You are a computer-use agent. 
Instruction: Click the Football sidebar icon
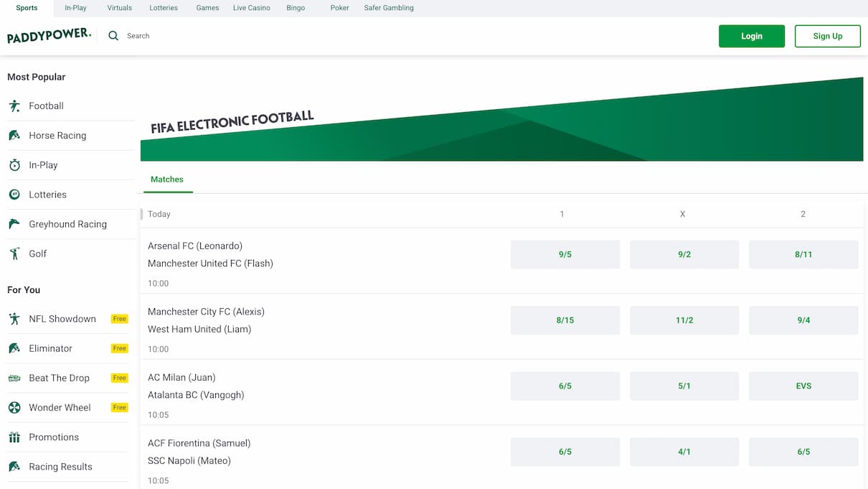[x=14, y=106]
